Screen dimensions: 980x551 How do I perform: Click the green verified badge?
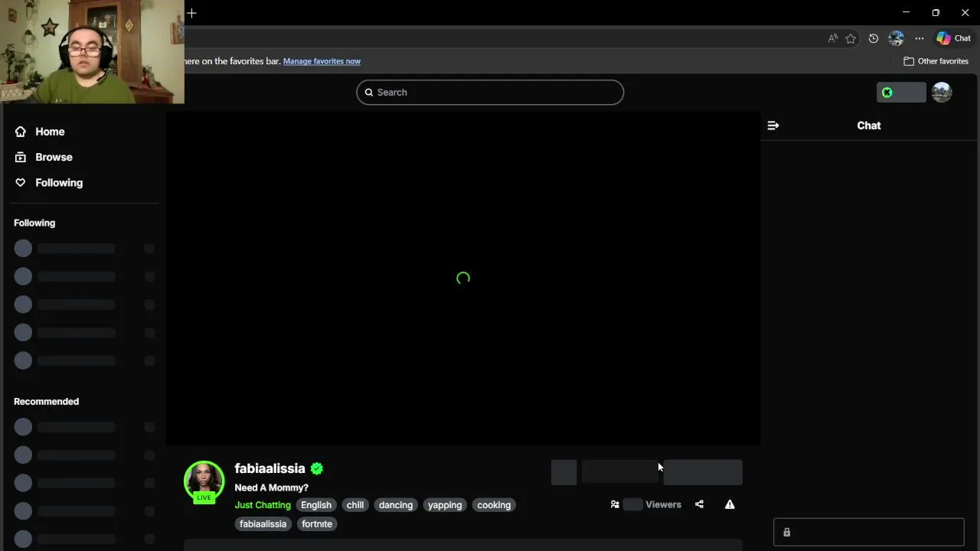[x=317, y=468]
